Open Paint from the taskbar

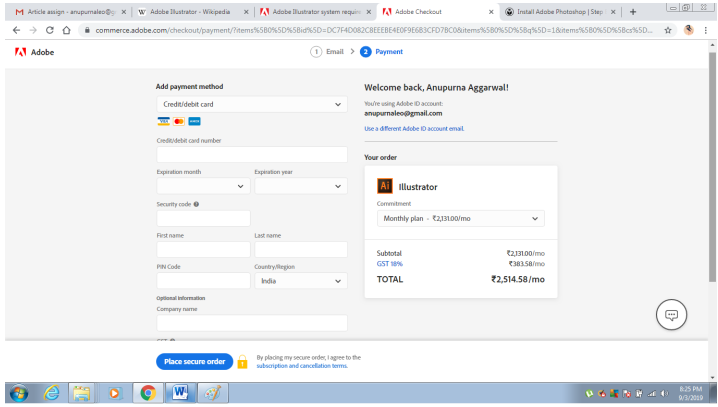pyautogui.click(x=213, y=393)
